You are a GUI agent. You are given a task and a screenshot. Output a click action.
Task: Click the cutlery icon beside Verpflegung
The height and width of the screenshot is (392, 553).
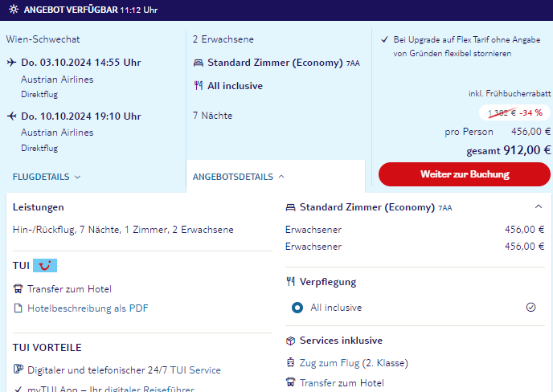(290, 282)
